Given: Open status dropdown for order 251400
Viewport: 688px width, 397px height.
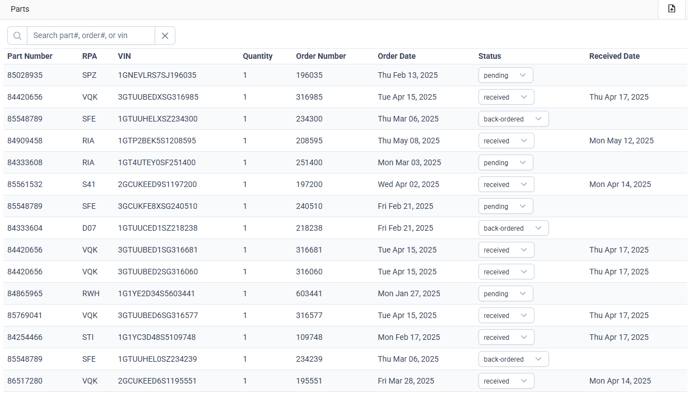Looking at the screenshot, I should 505,162.
